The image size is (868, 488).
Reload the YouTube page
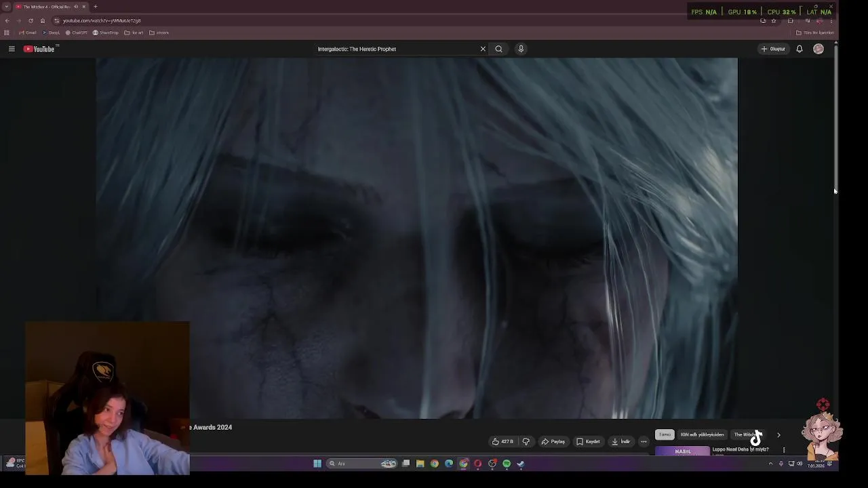(x=31, y=20)
